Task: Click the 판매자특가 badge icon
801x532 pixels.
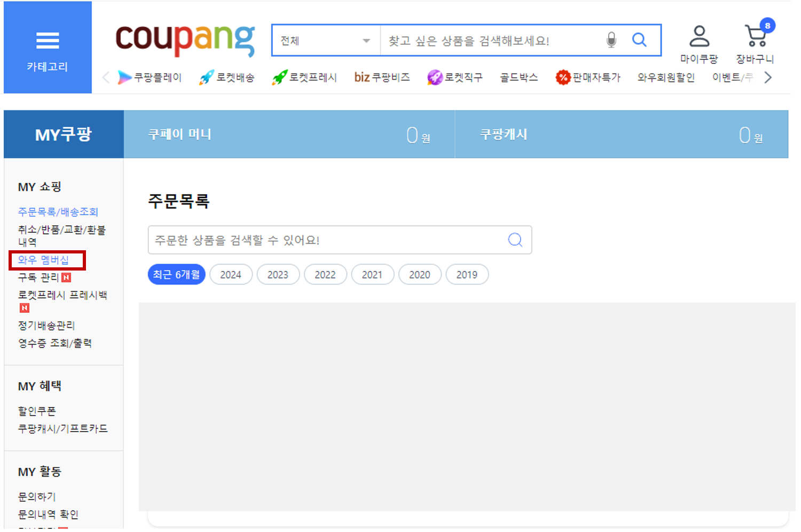Action: tap(564, 77)
